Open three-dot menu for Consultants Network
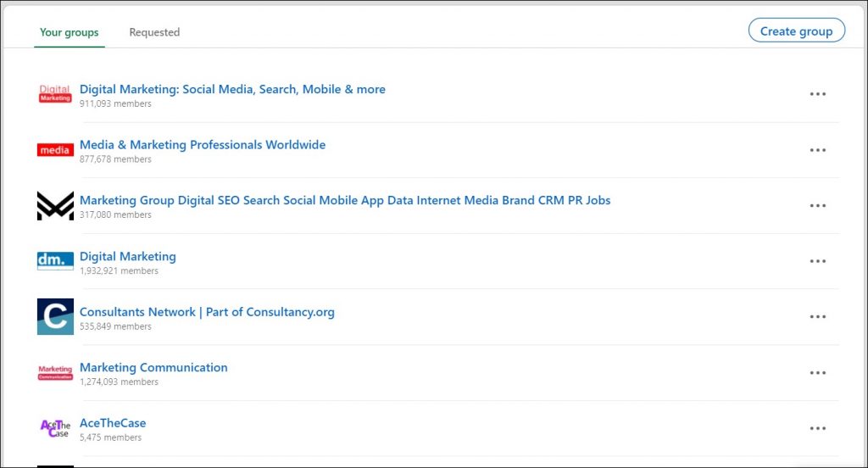This screenshot has width=868, height=468. (x=817, y=317)
